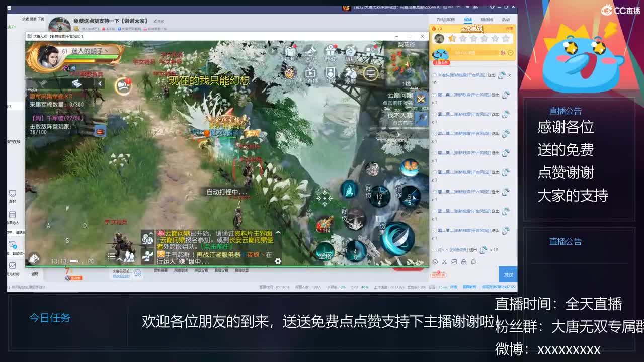The height and width of the screenshot is (362, 644).
Task: Switch to the 粉丝团 tab
Action: pos(487,20)
